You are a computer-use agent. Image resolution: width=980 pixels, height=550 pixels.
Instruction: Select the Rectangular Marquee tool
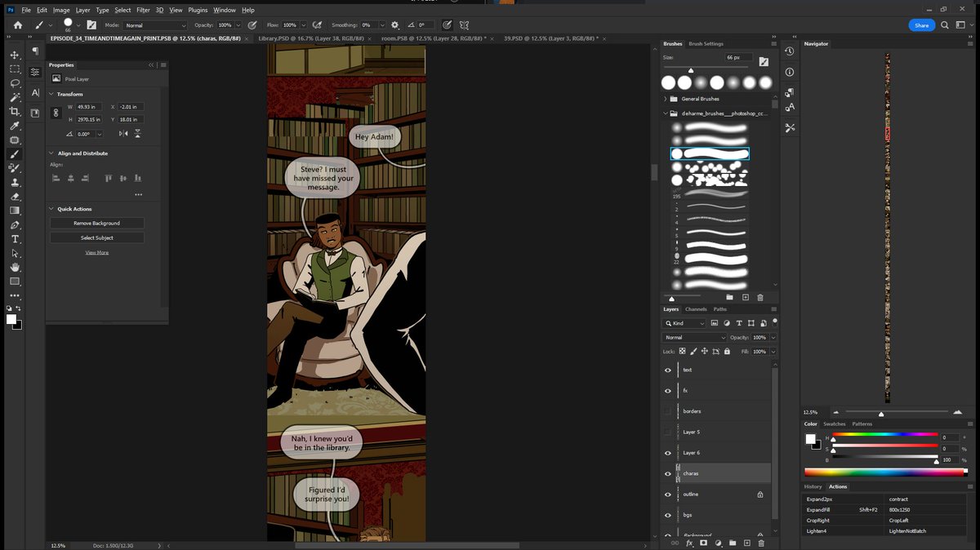coord(15,69)
